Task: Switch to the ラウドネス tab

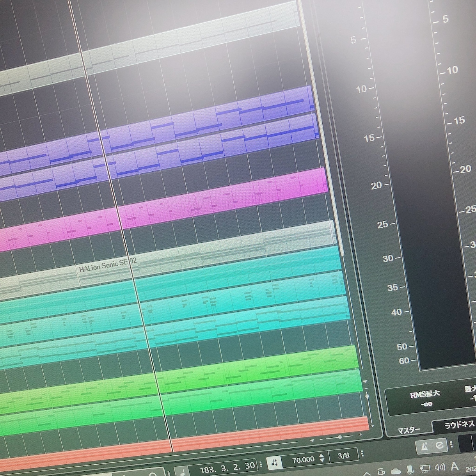Action: (460, 425)
